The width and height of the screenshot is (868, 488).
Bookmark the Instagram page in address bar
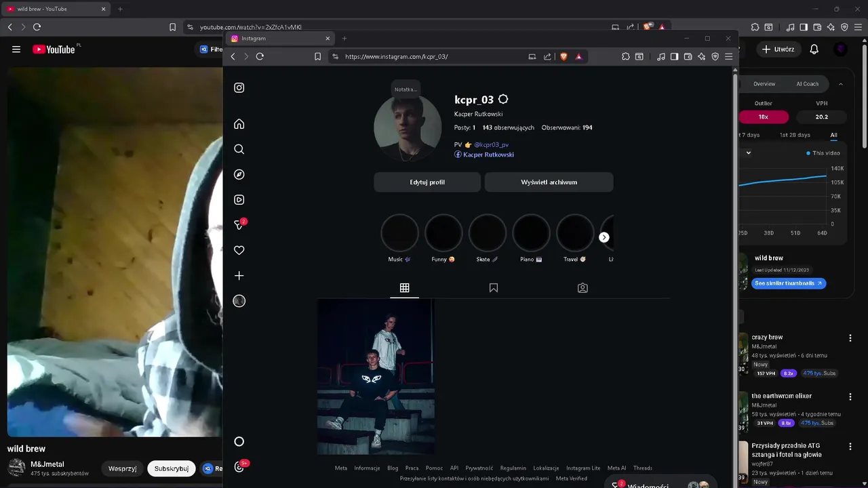[x=317, y=56]
